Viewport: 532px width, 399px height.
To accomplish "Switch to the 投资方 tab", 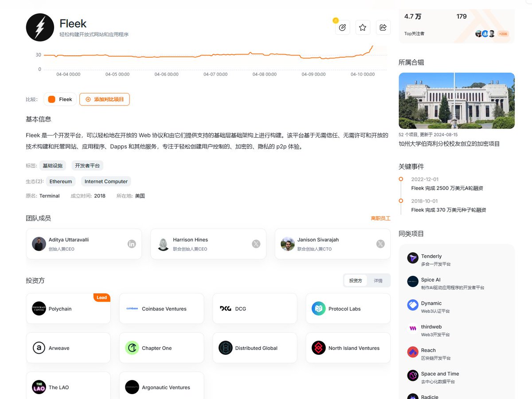I will tap(356, 280).
